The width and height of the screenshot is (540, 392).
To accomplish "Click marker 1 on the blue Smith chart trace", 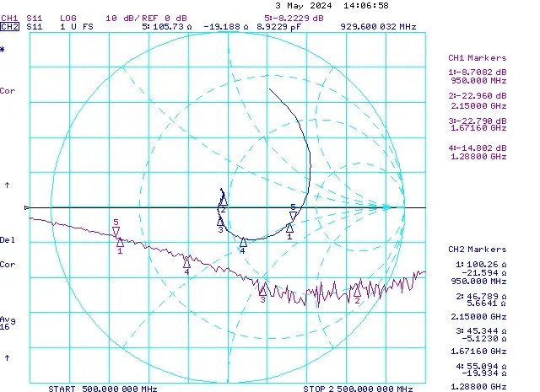I will click(x=289, y=228).
